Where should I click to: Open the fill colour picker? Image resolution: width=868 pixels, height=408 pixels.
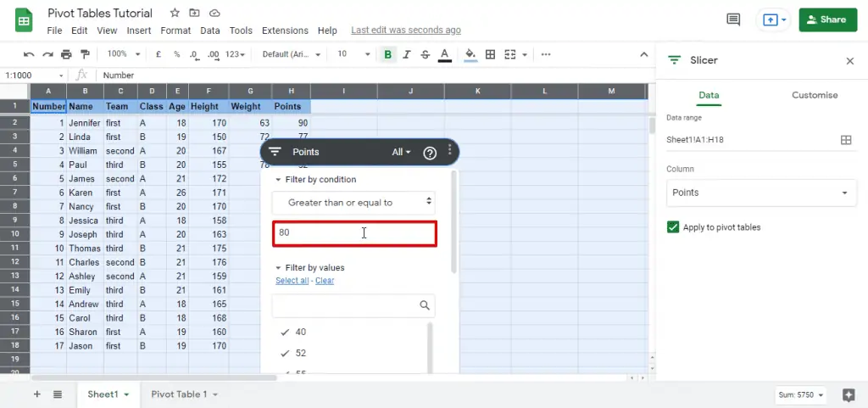click(470, 54)
